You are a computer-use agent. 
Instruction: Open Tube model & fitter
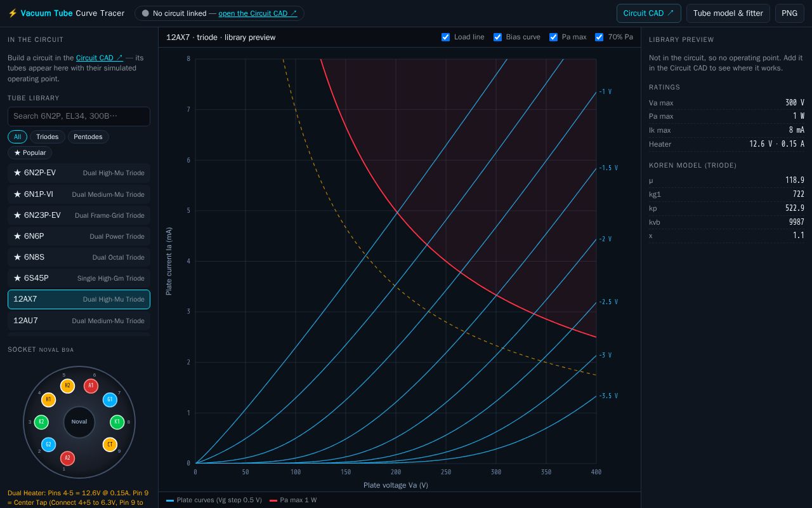tap(728, 13)
